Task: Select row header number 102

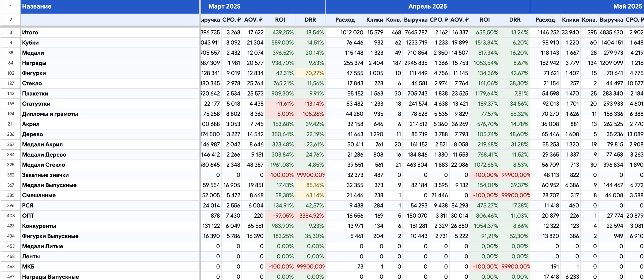Action: 11,73
